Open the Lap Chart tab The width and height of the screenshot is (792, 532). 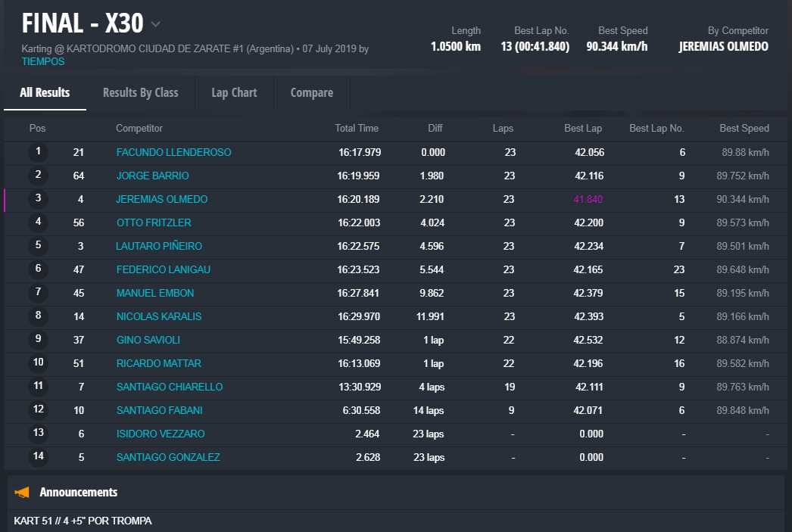(234, 92)
